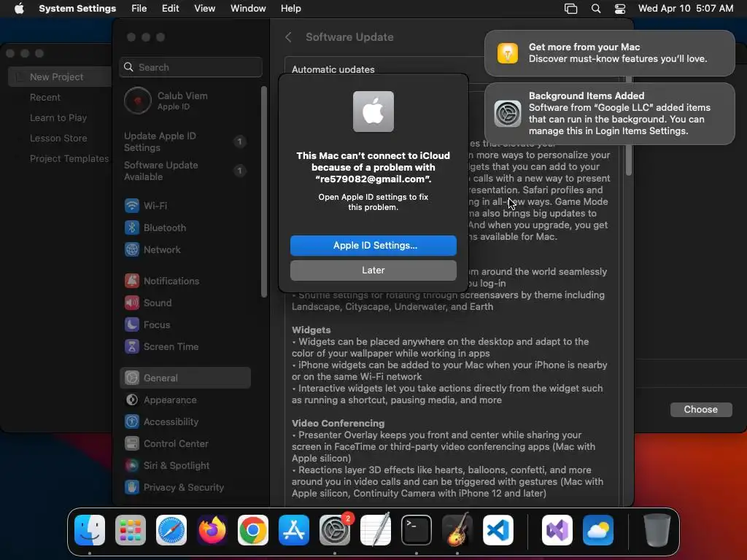Open the Apple menu
Viewport: 747px width, 560px height.
(x=19, y=9)
